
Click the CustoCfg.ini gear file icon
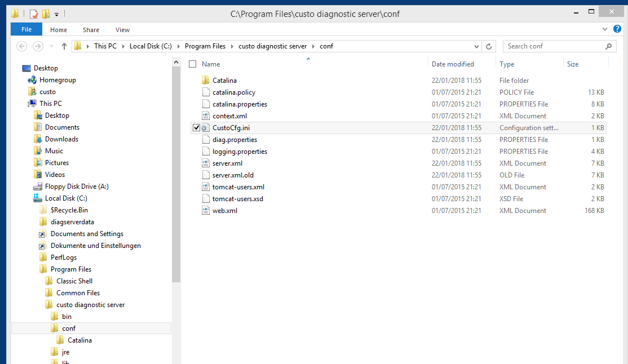tap(205, 128)
